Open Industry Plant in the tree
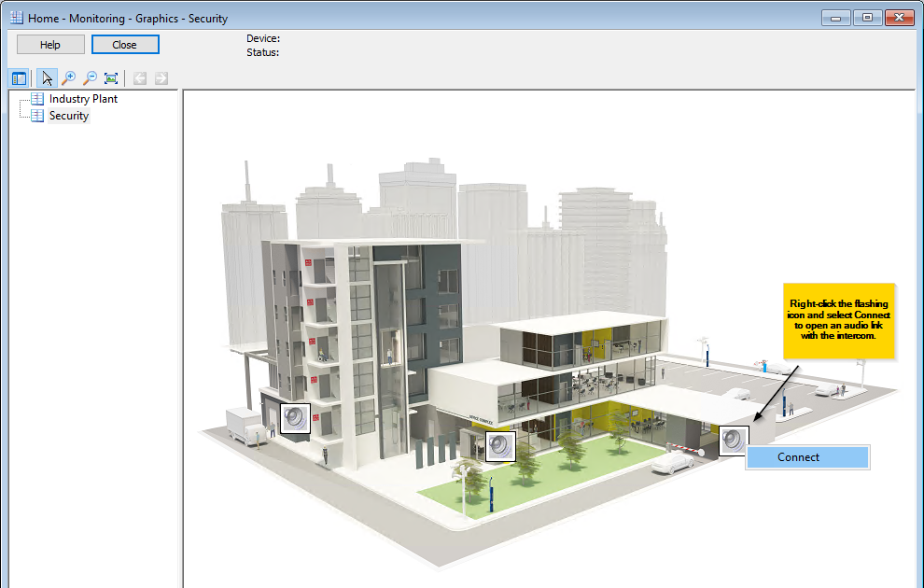This screenshot has height=588, width=924. click(x=83, y=99)
